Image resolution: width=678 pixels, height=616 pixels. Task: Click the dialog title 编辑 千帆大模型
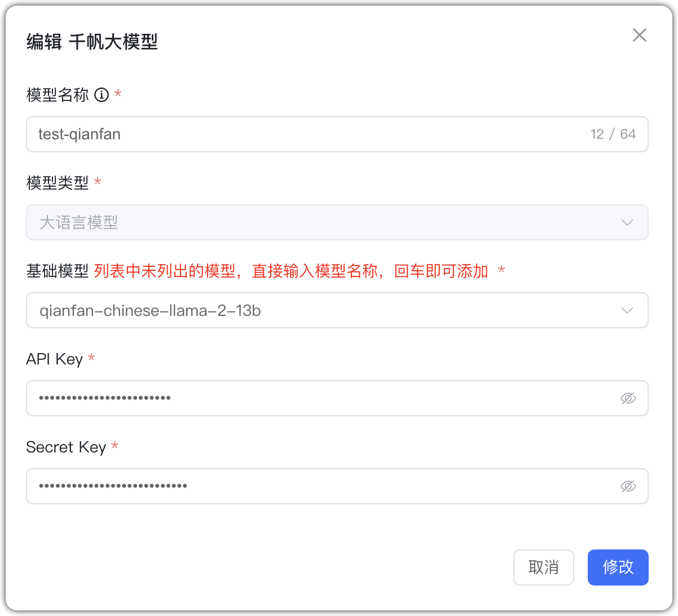point(92,42)
